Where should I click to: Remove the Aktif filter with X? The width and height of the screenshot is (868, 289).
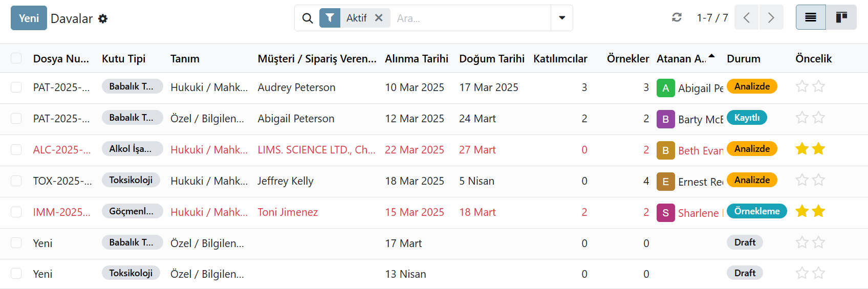point(379,18)
